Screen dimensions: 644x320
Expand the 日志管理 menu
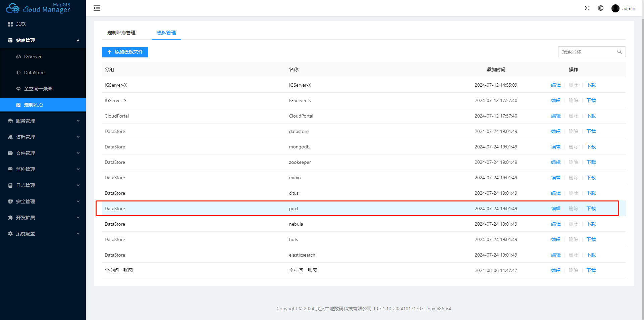click(x=43, y=185)
